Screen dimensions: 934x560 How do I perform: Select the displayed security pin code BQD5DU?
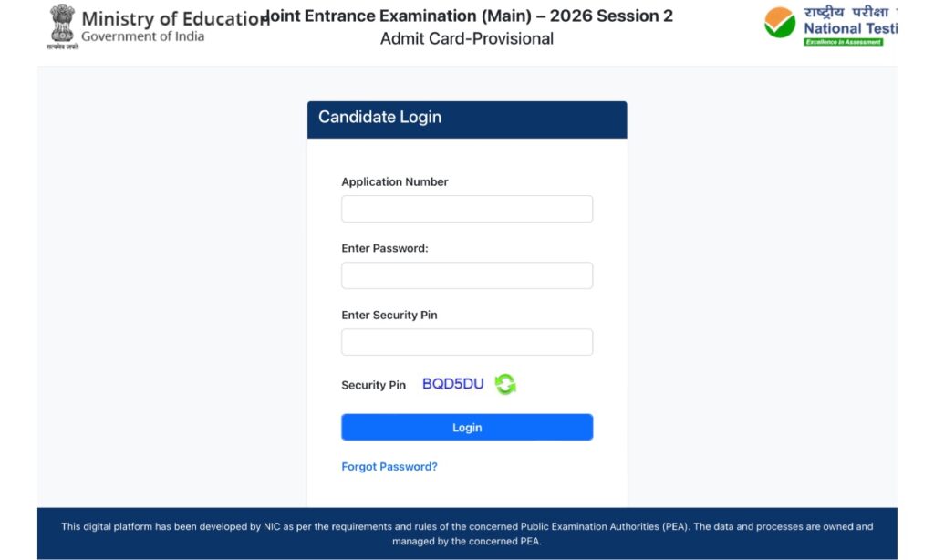[x=452, y=383]
